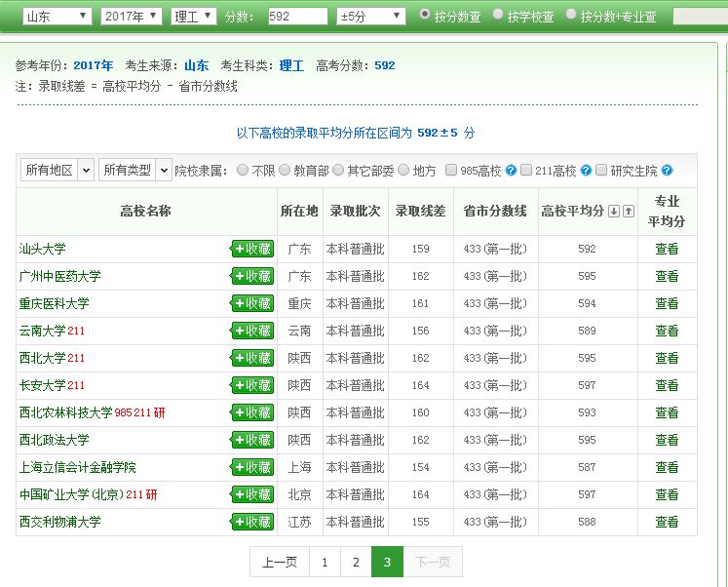View 专业平均分 for 中国矿业大学(北京) via 查看
728x587 pixels.
(667, 494)
